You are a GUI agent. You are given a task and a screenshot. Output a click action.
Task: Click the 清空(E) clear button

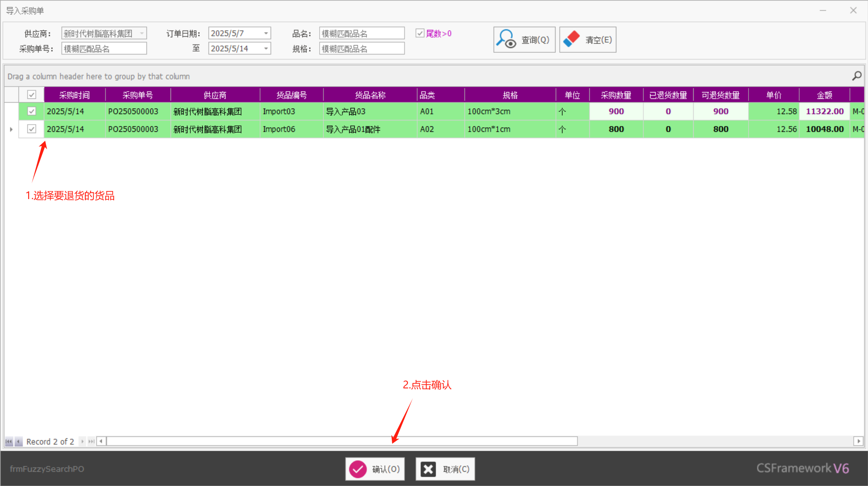point(588,40)
